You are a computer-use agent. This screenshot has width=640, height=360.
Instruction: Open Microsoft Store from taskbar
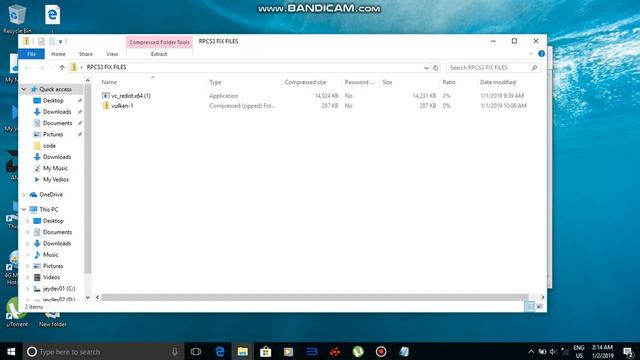[x=265, y=351]
